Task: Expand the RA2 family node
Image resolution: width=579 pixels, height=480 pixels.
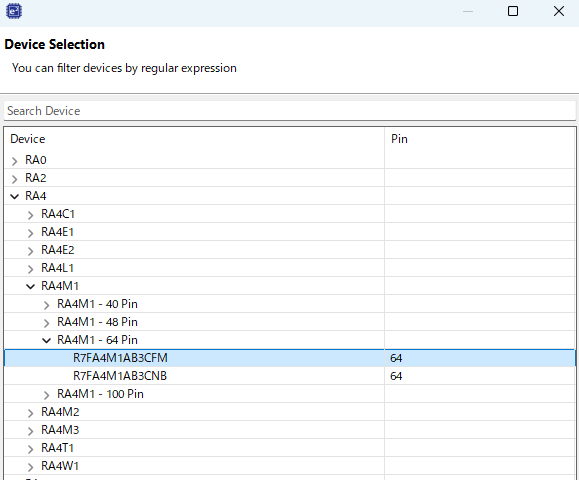Action: tap(14, 179)
